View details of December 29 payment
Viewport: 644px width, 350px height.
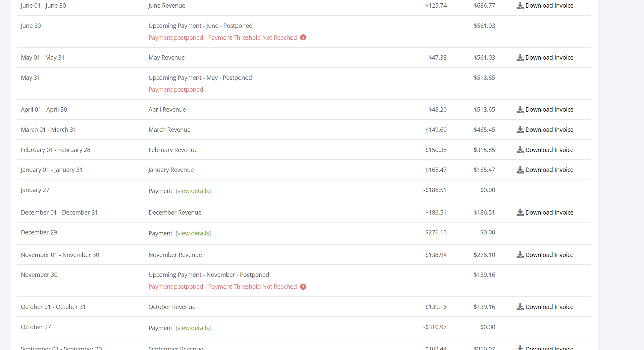193,233
